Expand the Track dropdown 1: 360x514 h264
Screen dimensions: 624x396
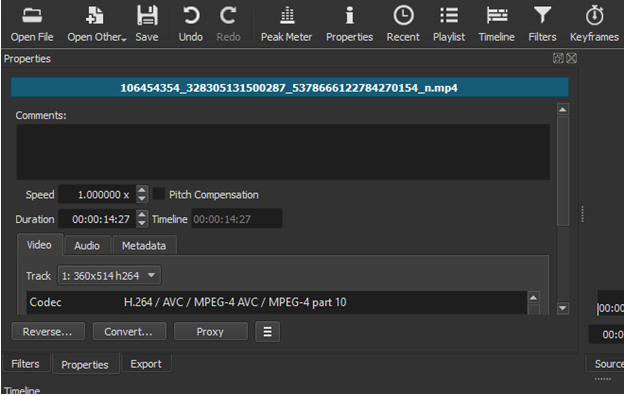[109, 275]
